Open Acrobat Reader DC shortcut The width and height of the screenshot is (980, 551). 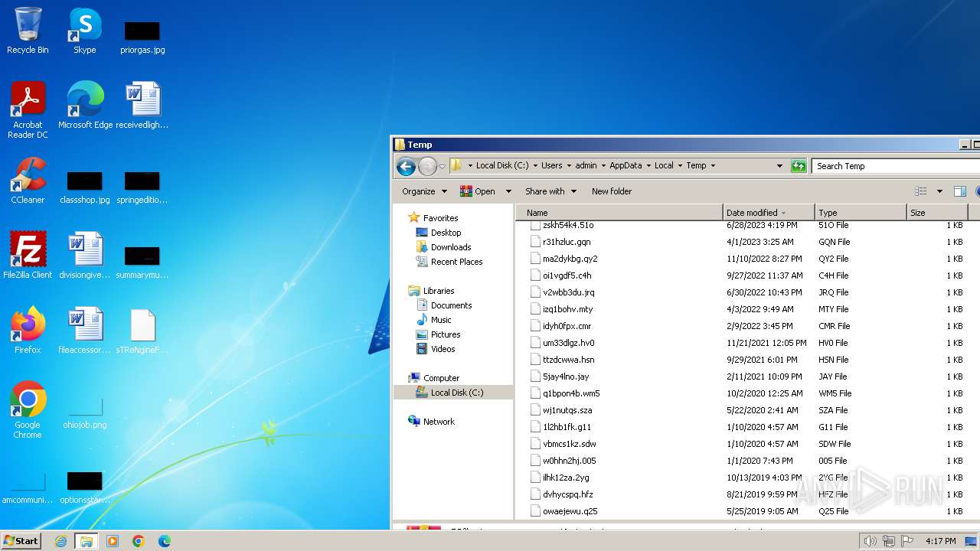click(x=28, y=109)
